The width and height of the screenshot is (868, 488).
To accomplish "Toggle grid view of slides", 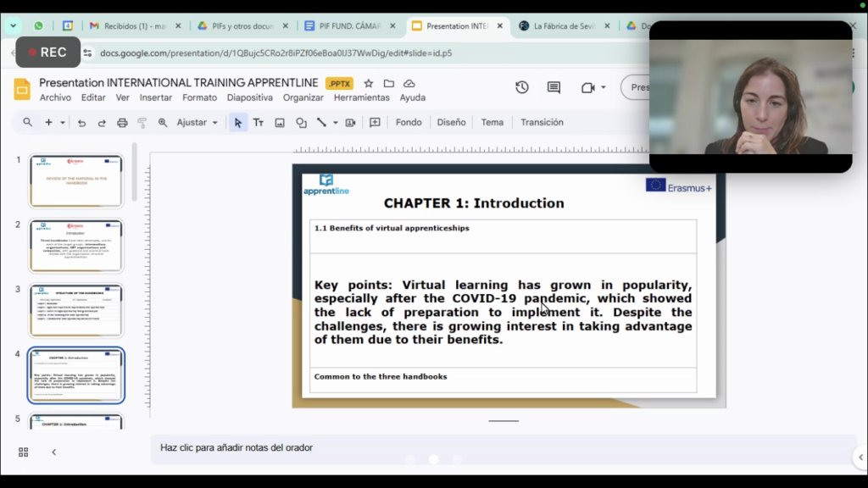I will click(x=23, y=452).
